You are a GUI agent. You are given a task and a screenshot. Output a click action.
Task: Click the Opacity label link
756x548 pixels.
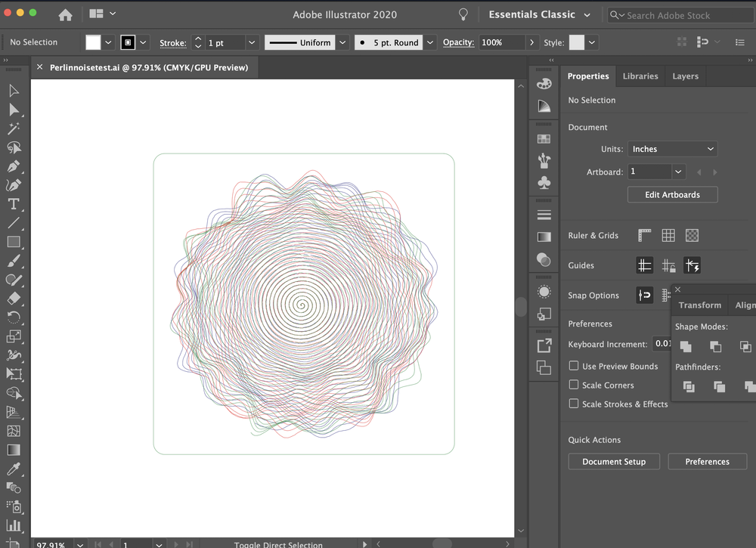459,42
